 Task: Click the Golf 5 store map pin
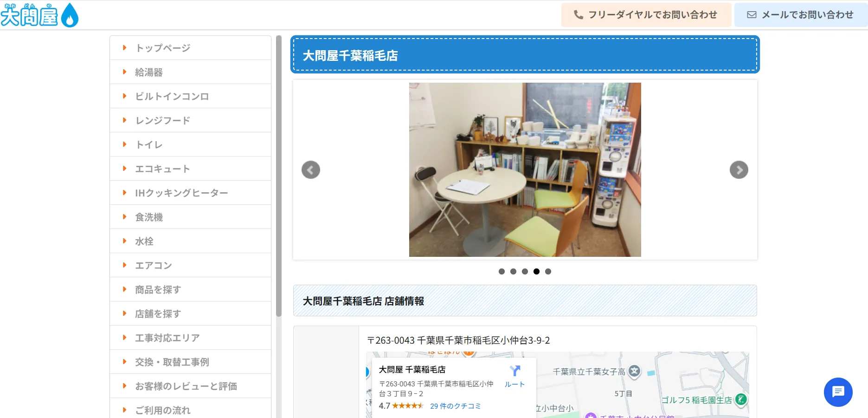tap(741, 399)
